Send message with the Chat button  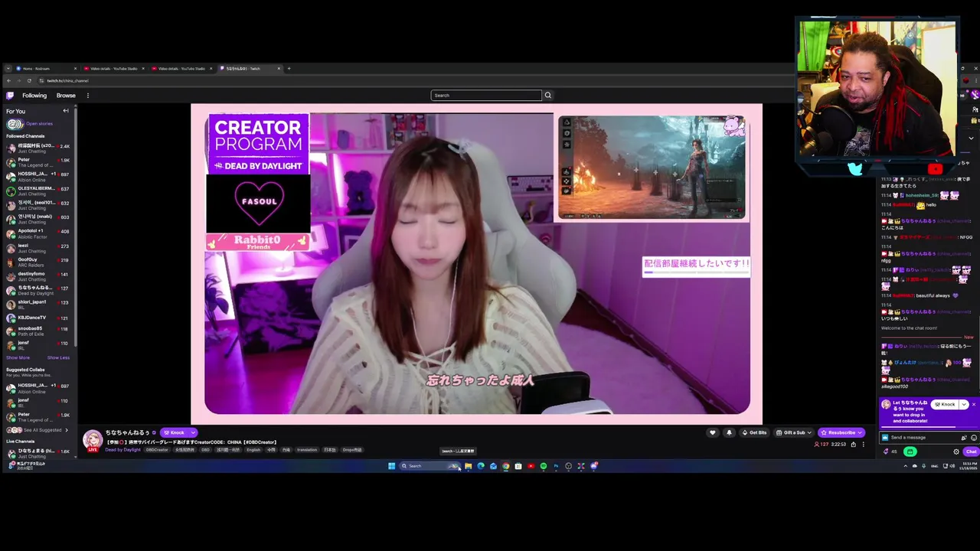971,452
